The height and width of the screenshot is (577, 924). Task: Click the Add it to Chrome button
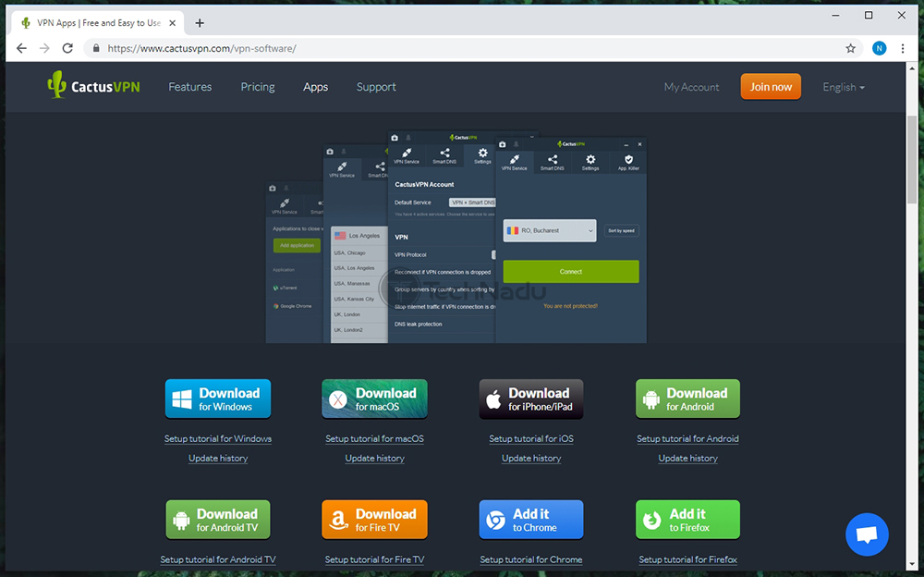click(531, 520)
